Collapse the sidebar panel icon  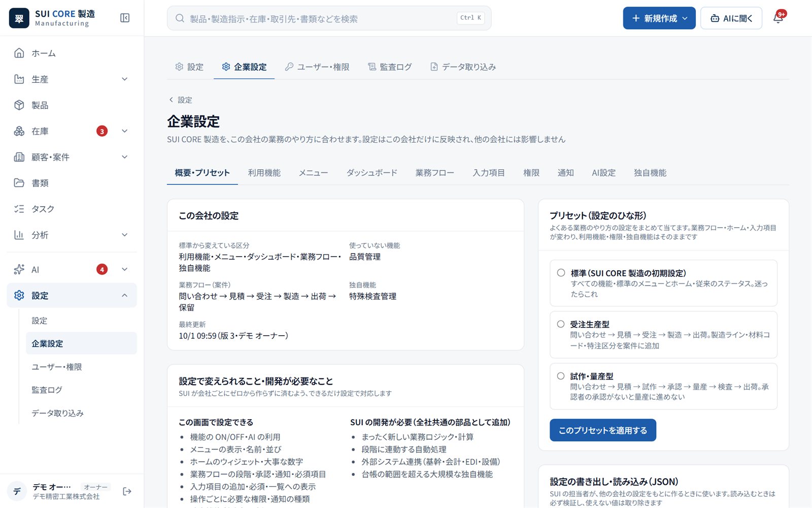tap(125, 18)
